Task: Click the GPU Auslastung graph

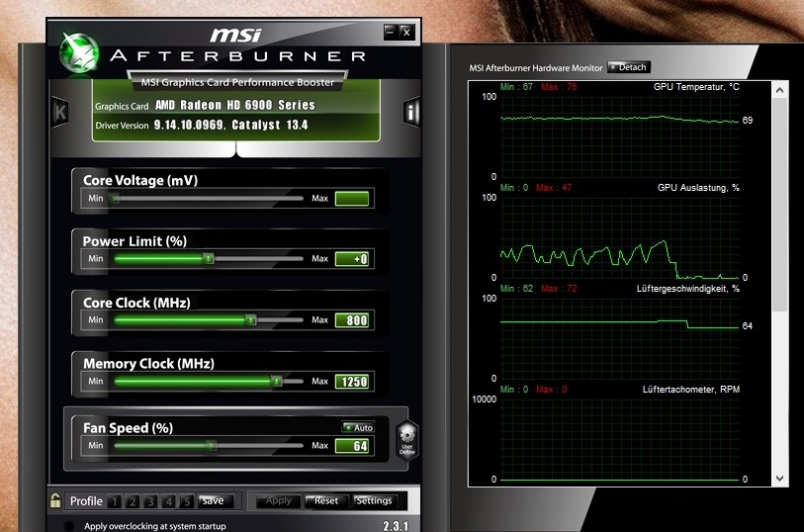Action: 620,237
